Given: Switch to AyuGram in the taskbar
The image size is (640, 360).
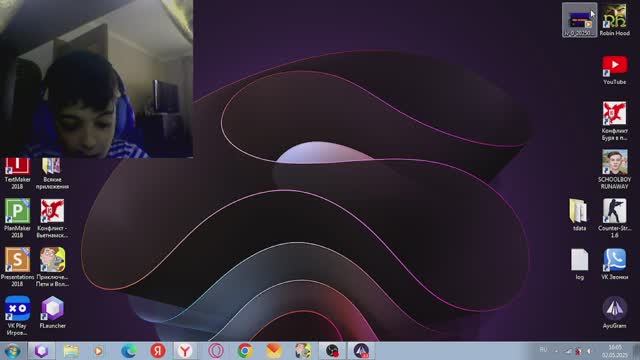Looking at the screenshot, I should pyautogui.click(x=361, y=351).
